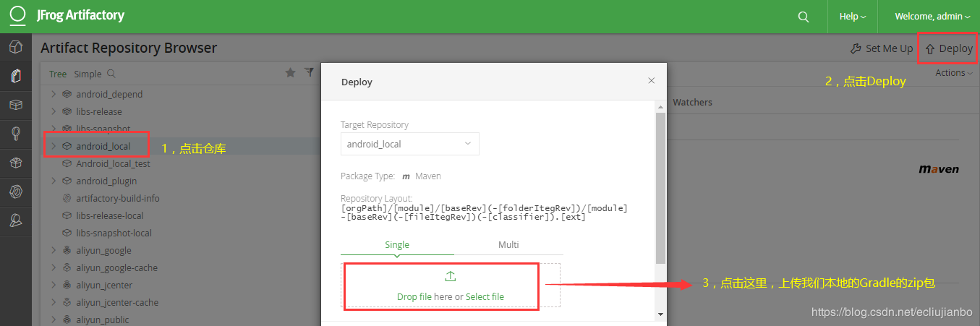Click the tree search magnifier icon
This screenshot has height=326, width=980.
coord(111,74)
